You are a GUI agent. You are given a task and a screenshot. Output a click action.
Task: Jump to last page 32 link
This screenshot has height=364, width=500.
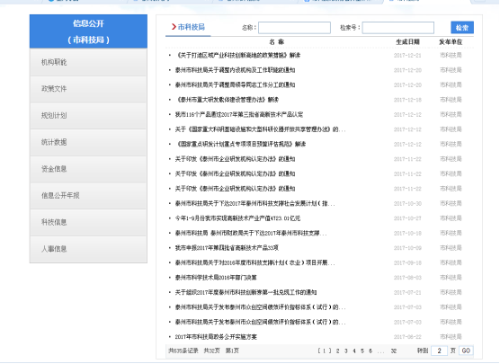394,351
